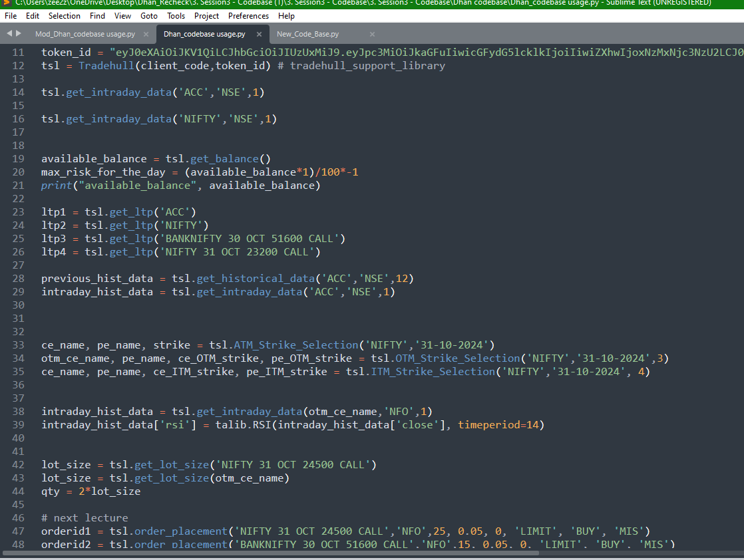Switch to the New_Code_Base.py tab

(307, 34)
